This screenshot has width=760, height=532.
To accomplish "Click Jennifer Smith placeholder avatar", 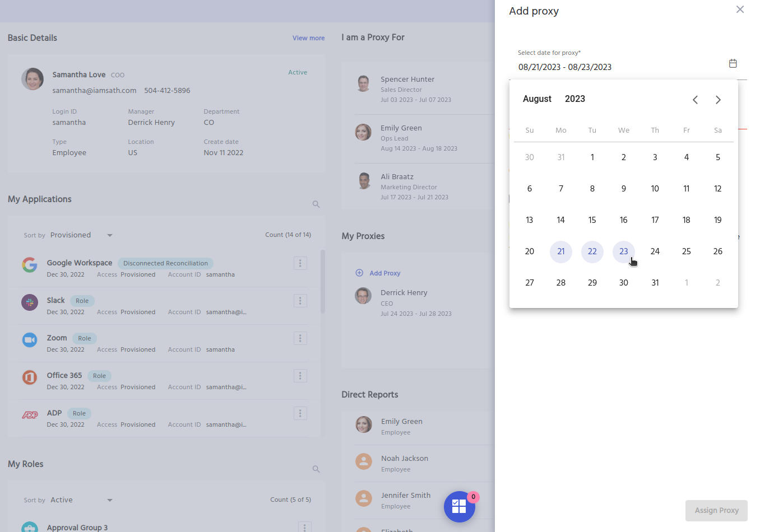I will (364, 498).
